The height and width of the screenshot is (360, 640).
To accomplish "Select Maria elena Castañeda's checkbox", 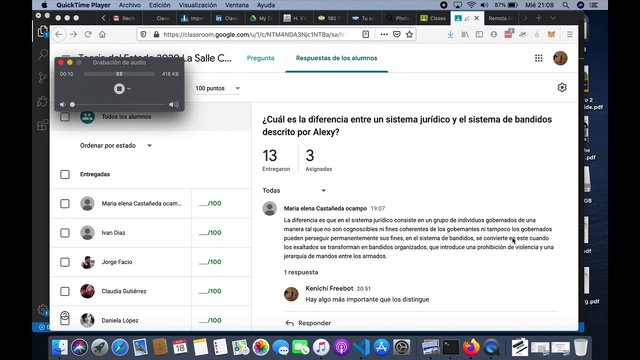I will click(65, 203).
